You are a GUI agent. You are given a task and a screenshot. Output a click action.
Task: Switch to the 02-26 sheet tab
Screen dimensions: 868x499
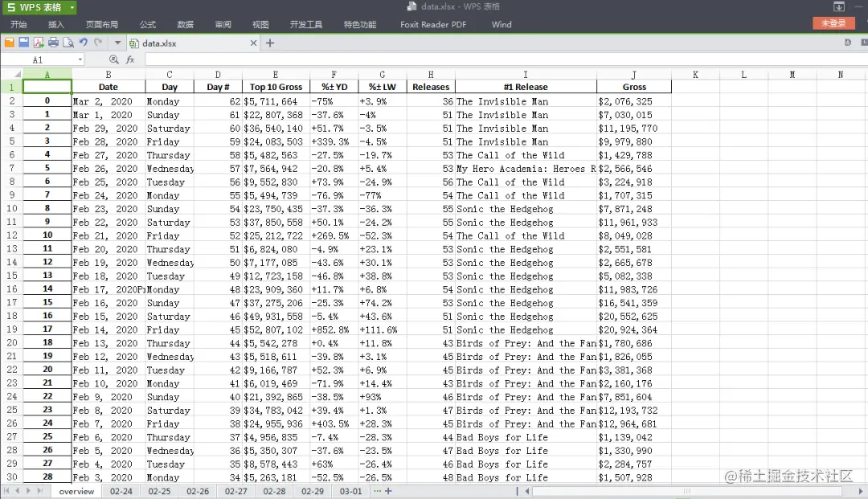click(x=198, y=491)
